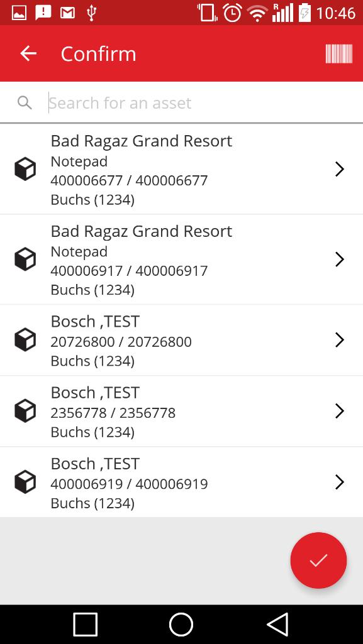The width and height of the screenshot is (363, 644).
Task: Tap the Android home circle button
Action: point(181,625)
